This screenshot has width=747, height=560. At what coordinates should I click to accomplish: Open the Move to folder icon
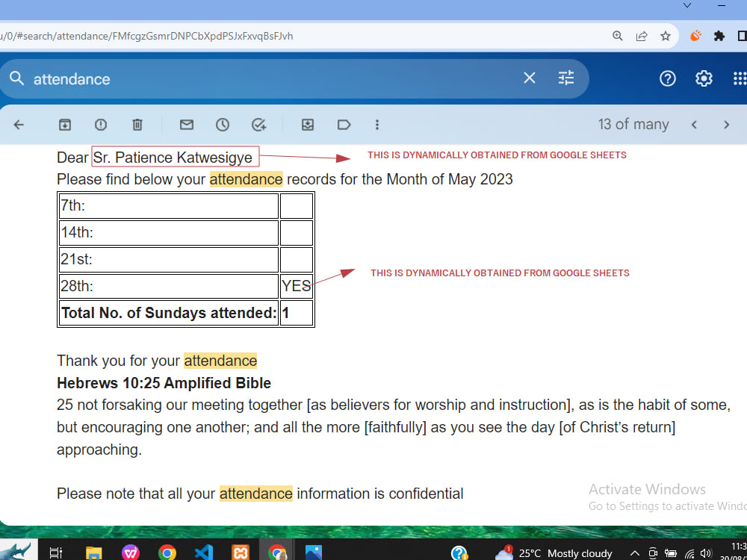[x=308, y=125]
